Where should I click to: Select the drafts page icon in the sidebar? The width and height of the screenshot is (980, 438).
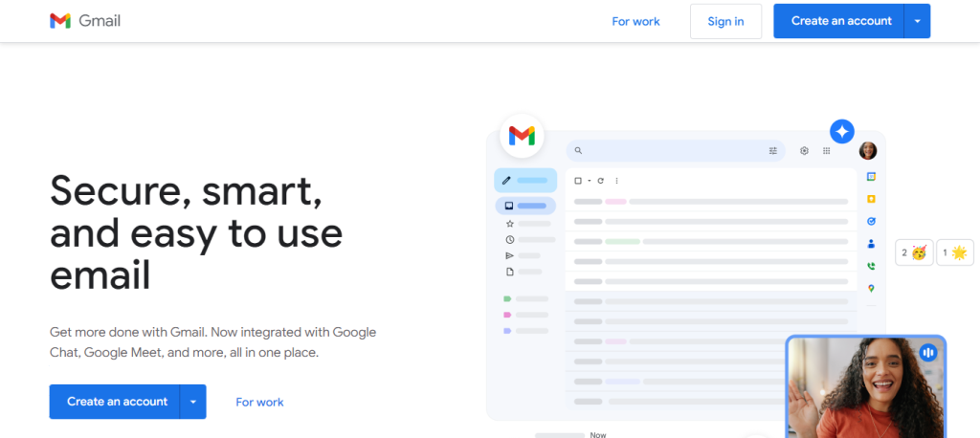(509, 272)
